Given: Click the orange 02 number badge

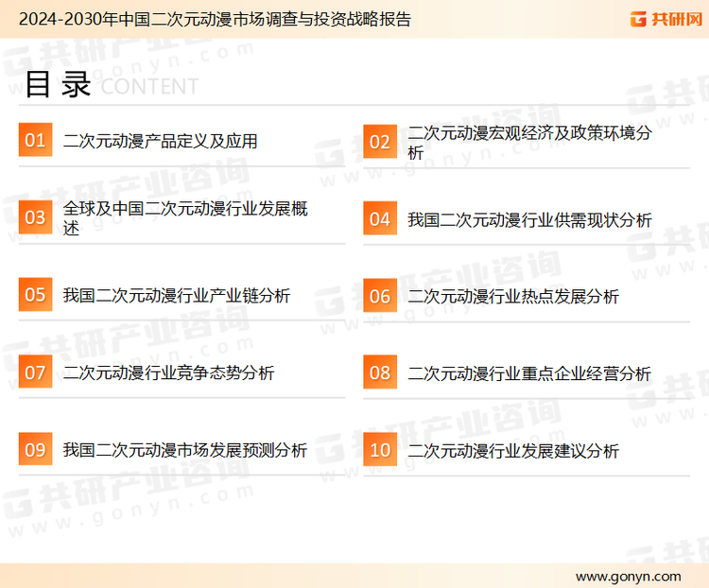Looking at the screenshot, I should [x=380, y=142].
